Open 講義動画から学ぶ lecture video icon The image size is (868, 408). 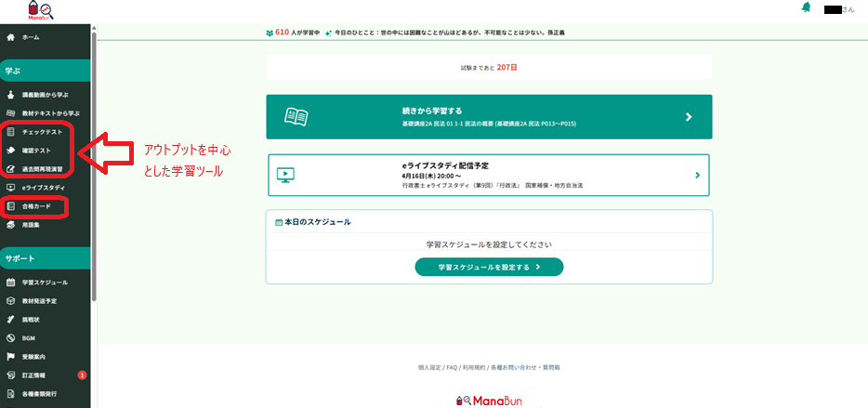pyautogui.click(x=10, y=95)
